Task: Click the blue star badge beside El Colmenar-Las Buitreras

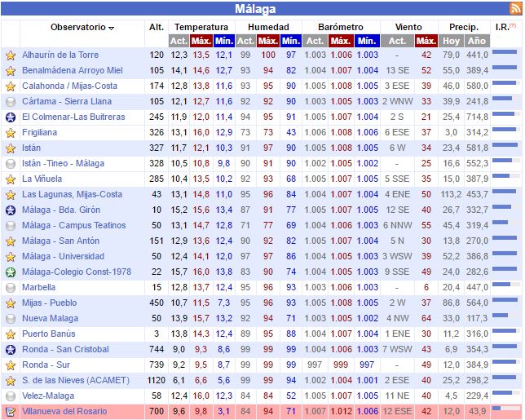Action: coord(11,117)
